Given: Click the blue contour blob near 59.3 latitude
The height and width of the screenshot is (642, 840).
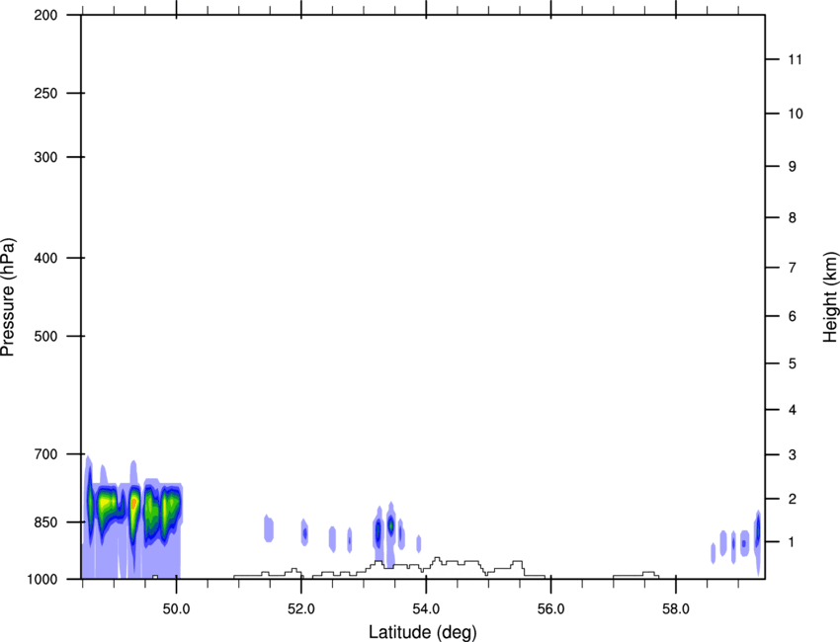Looking at the screenshot, I should [758, 531].
